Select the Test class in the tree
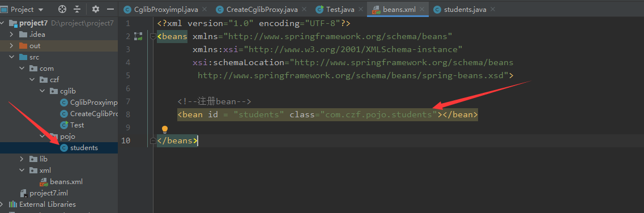The image size is (644, 213). coord(59,125)
